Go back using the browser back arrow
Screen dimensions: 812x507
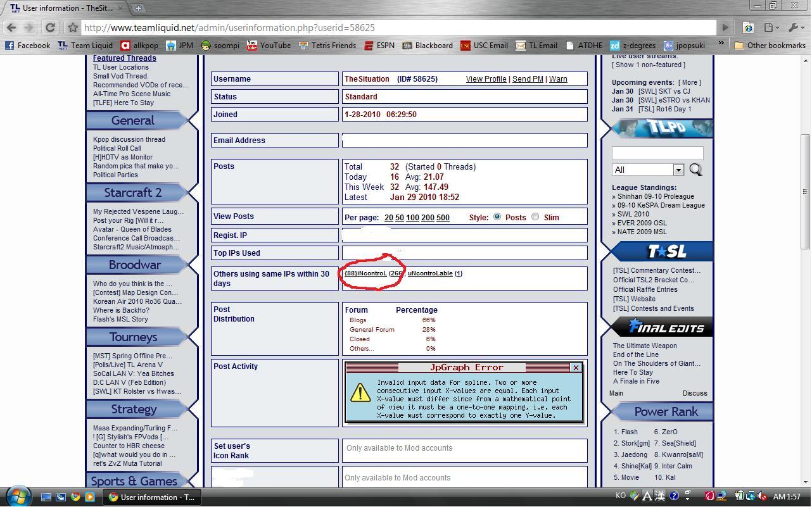point(11,28)
